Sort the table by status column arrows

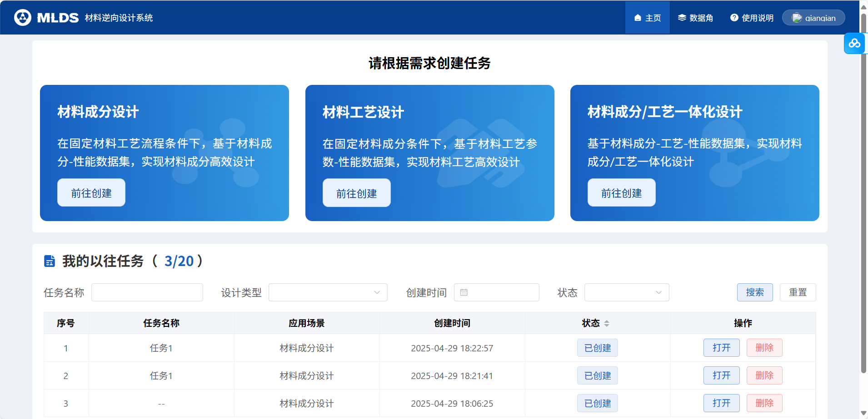pyautogui.click(x=607, y=323)
